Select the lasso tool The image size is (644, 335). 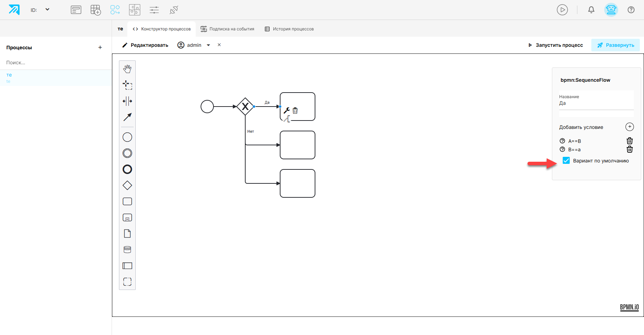[127, 85]
